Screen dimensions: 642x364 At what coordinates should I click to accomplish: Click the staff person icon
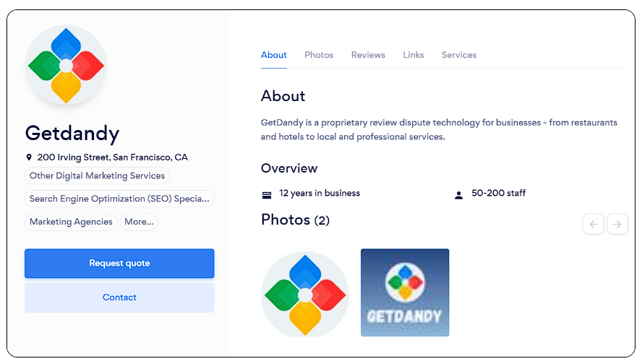(458, 195)
